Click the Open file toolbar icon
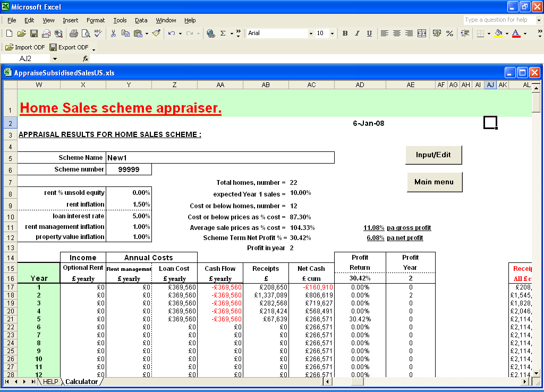The height and width of the screenshot is (392, 544). (x=21, y=33)
